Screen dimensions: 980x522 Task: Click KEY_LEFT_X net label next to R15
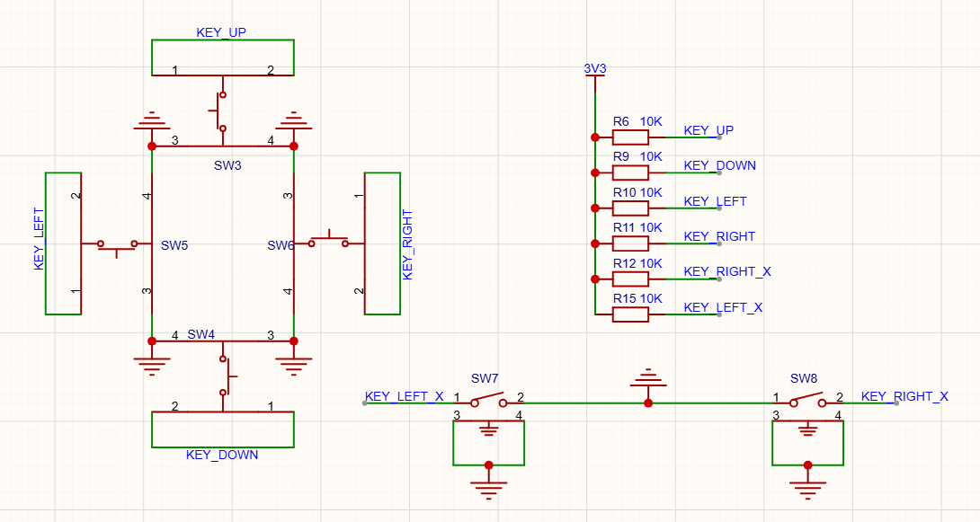(723, 307)
